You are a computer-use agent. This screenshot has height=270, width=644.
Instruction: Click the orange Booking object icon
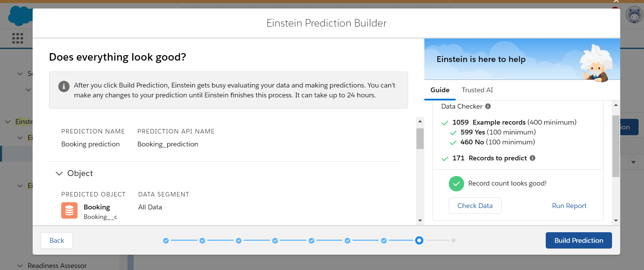69,210
